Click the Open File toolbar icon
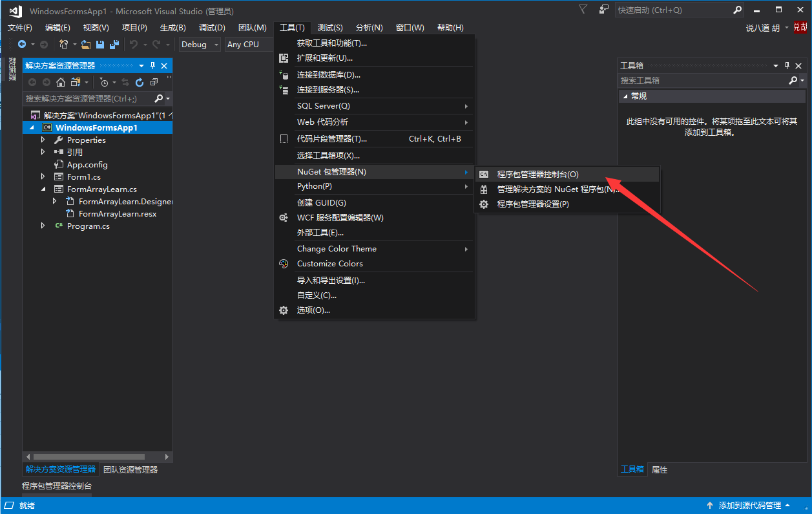The height and width of the screenshot is (514, 812). 85,45
